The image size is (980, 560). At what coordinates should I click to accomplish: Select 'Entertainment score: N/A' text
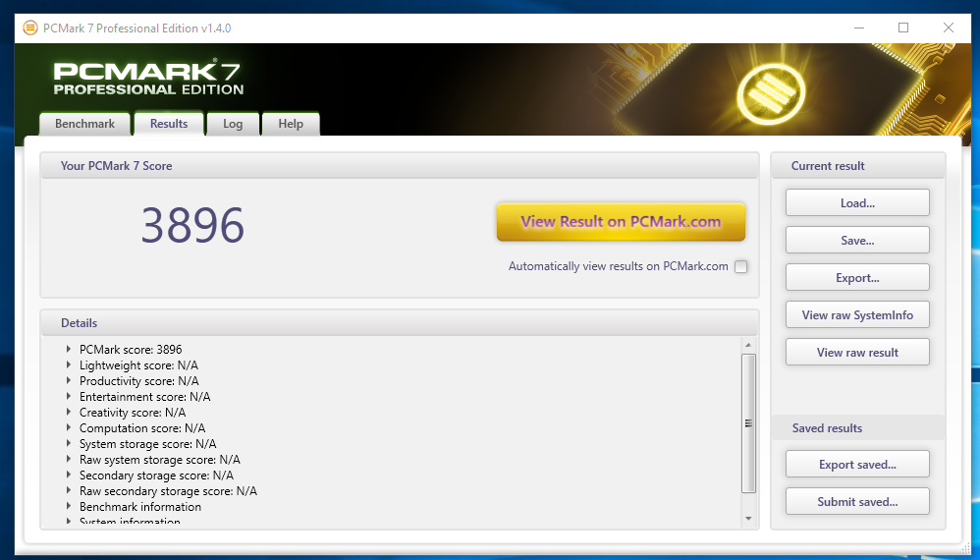pyautogui.click(x=145, y=396)
